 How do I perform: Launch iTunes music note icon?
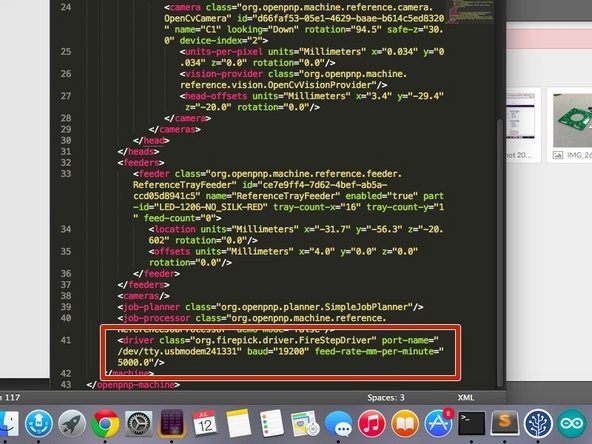pyautogui.click(x=372, y=424)
